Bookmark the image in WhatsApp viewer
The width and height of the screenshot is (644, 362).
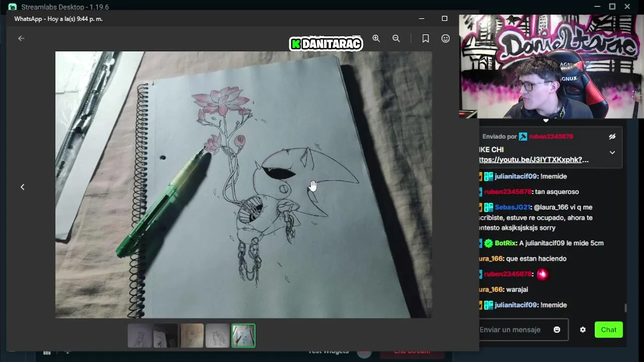[426, 38]
